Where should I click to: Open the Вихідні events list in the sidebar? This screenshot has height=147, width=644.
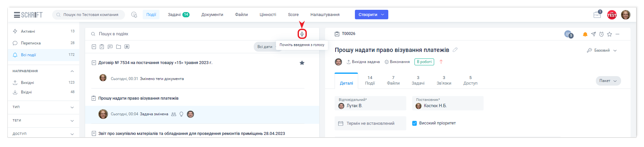28,83
